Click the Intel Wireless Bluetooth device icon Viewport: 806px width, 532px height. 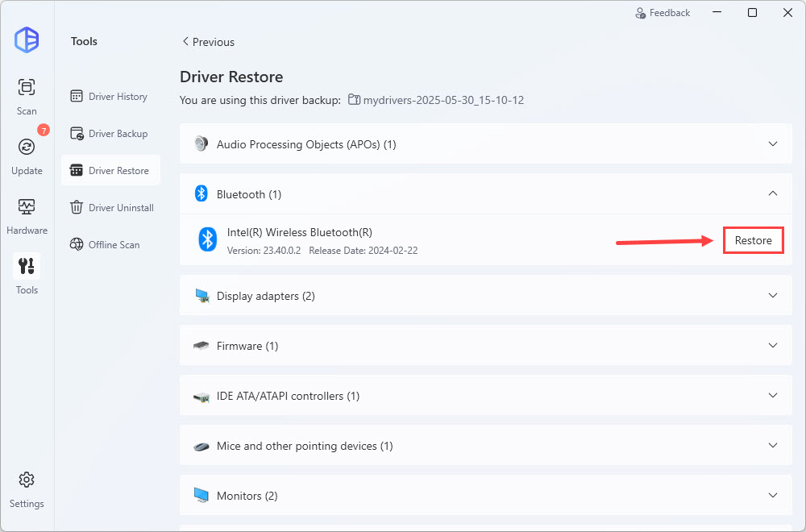[208, 239]
